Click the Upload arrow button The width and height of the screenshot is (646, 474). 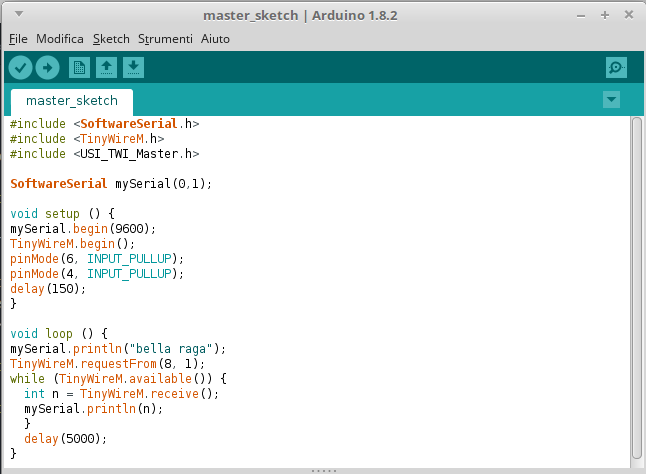[x=47, y=68]
